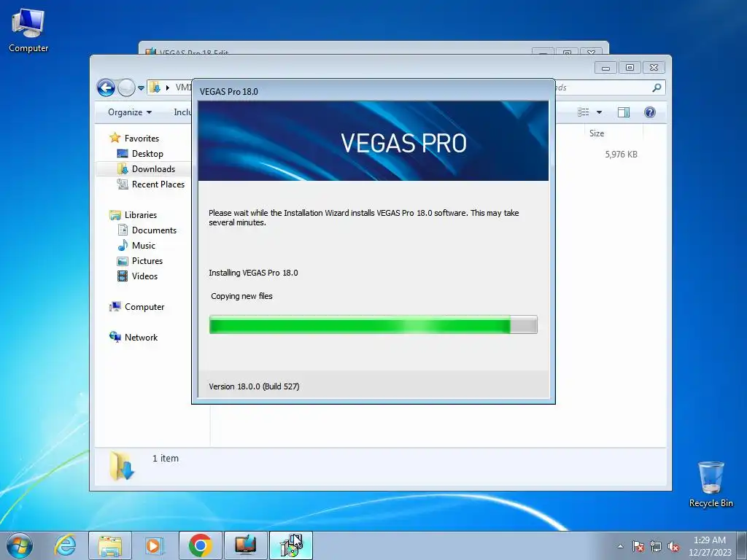Open Videos library
The image size is (747, 560).
point(144,276)
